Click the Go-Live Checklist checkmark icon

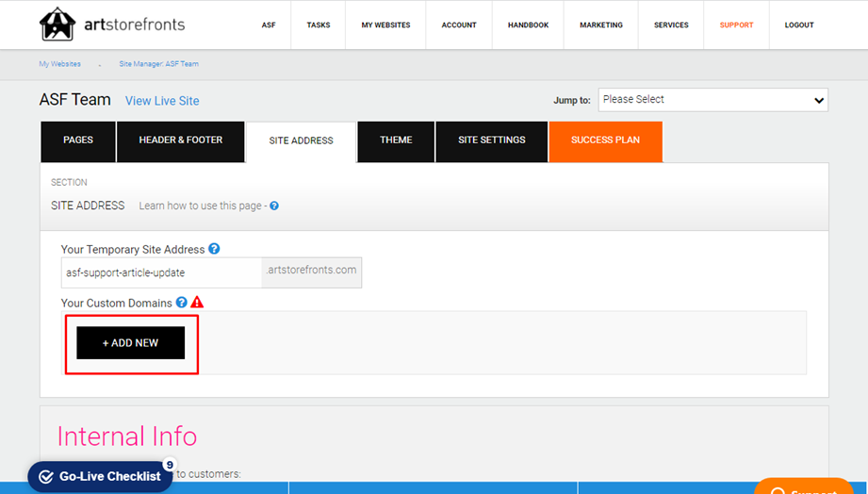pos(46,476)
